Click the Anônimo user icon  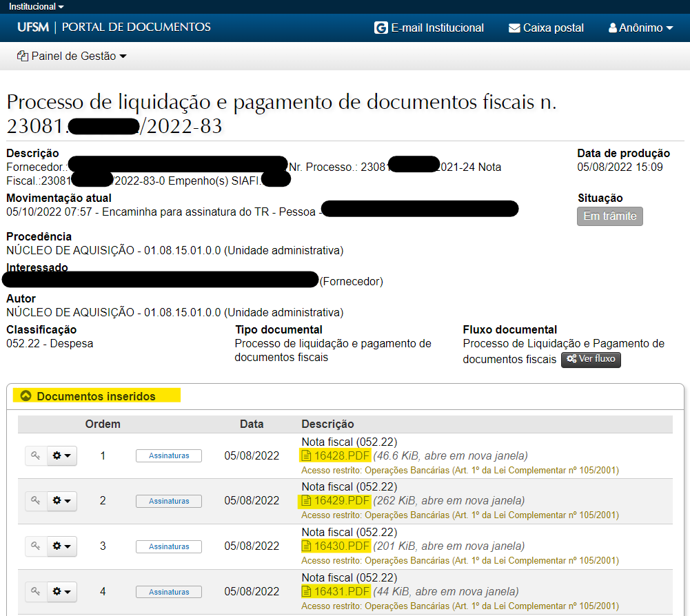(x=612, y=28)
